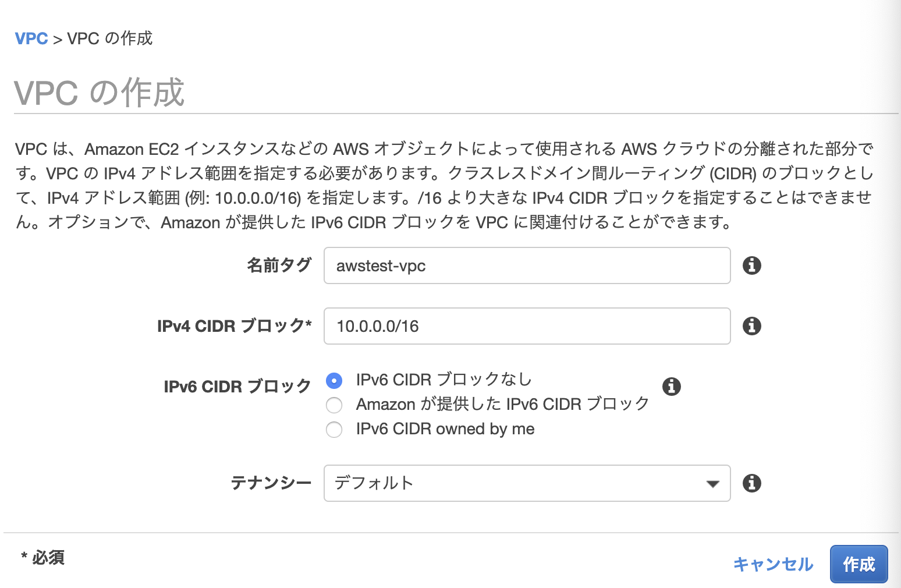This screenshot has height=588, width=901.
Task: Click the VPC の作成 page heading
Action: coord(99,91)
